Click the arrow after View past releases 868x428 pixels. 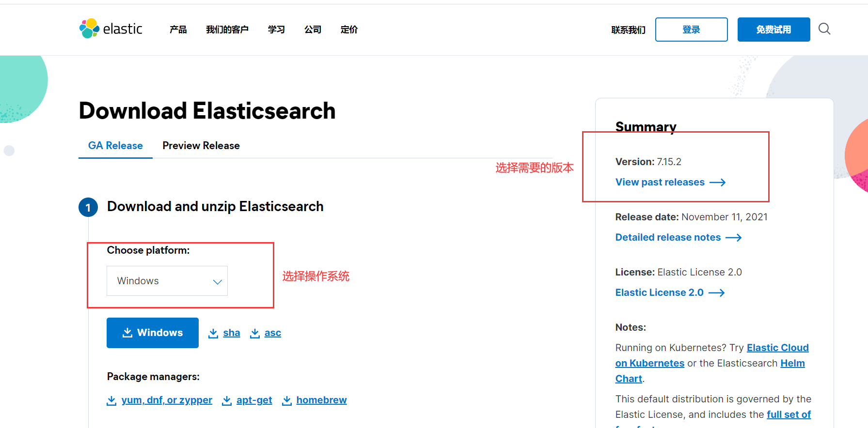pyautogui.click(x=718, y=183)
